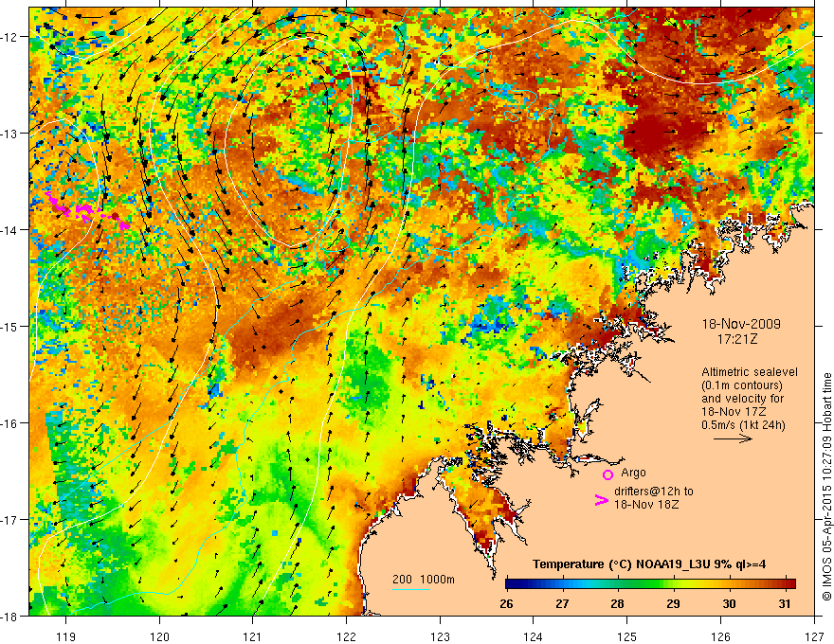Click the '200 1000m' bathymetry label

click(x=424, y=580)
